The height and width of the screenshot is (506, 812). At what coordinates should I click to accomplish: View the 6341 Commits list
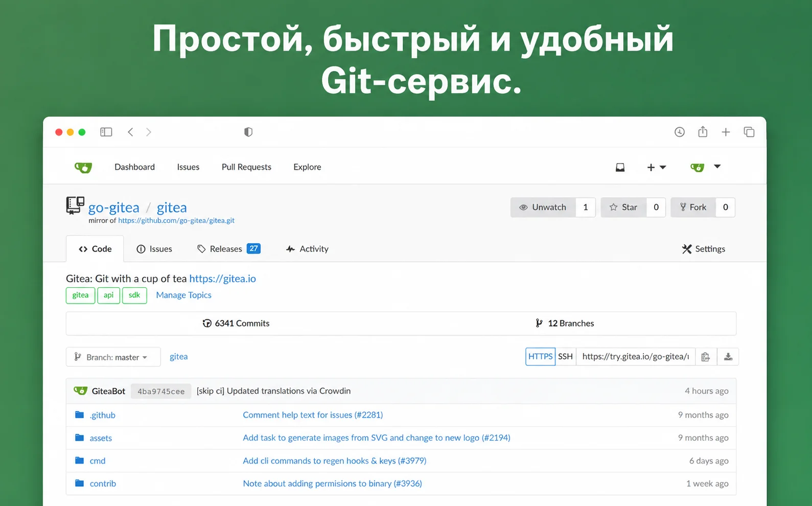click(x=236, y=323)
